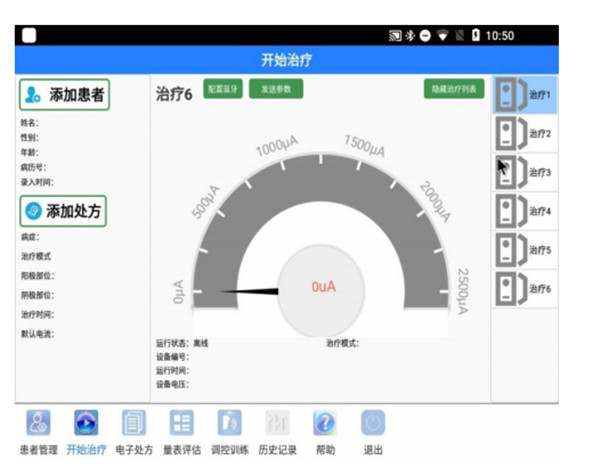Image resolution: width=600 pixels, height=476 pixels.
Task: Click the green 配置蓝牙 button
Action: coord(223,89)
